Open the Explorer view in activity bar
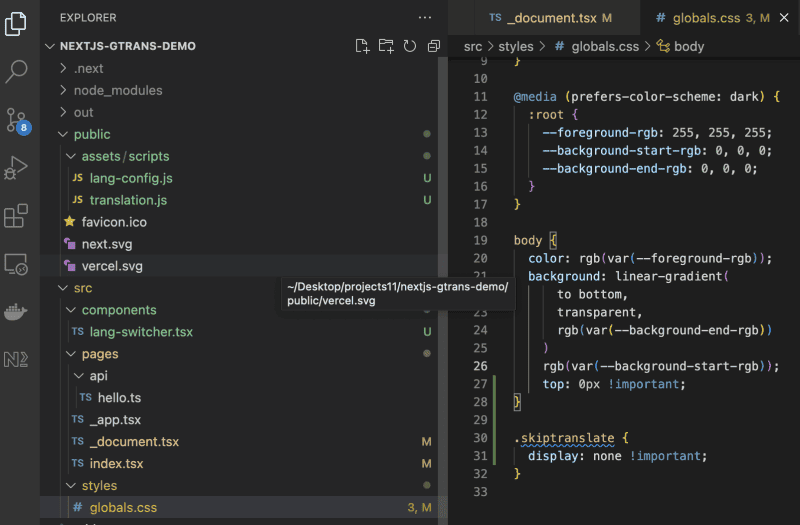 click(16, 24)
